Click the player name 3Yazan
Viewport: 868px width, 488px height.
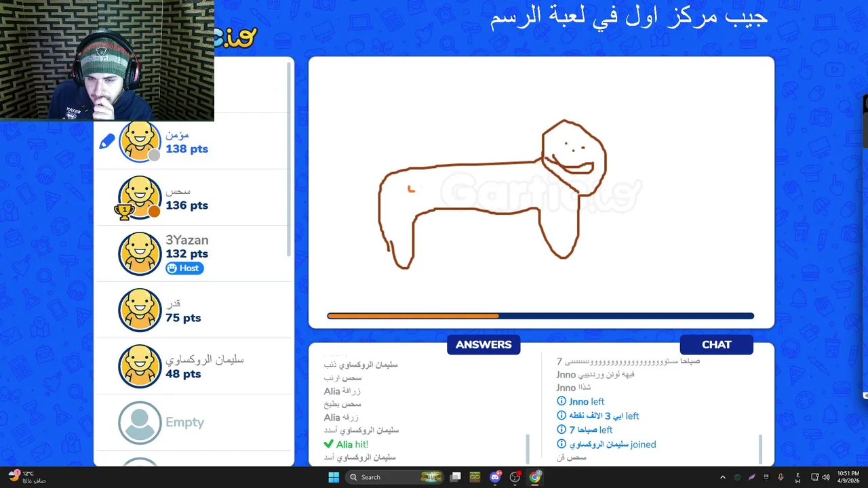[187, 240]
